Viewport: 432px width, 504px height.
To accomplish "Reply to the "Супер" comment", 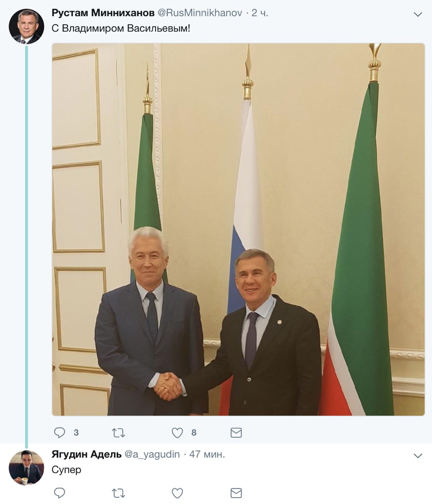I will pyautogui.click(x=60, y=493).
